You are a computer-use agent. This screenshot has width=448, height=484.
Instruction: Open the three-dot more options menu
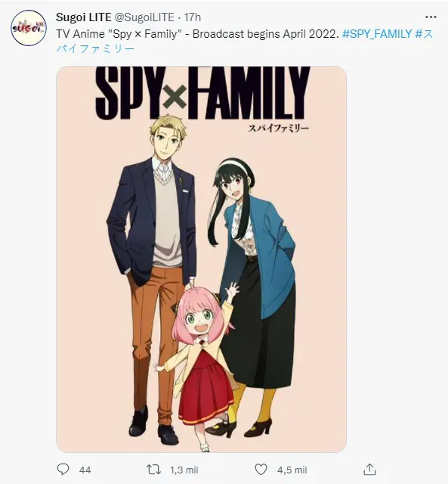(431, 17)
